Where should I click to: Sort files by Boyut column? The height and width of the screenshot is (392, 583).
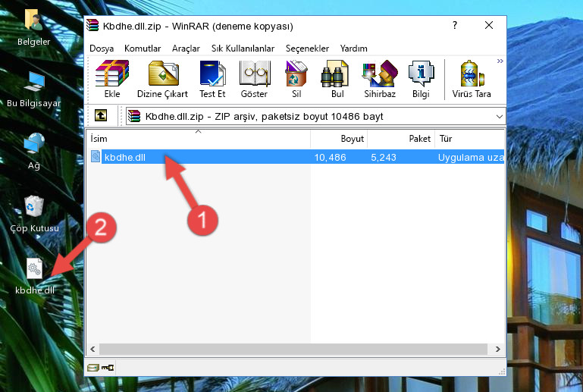pos(339,139)
